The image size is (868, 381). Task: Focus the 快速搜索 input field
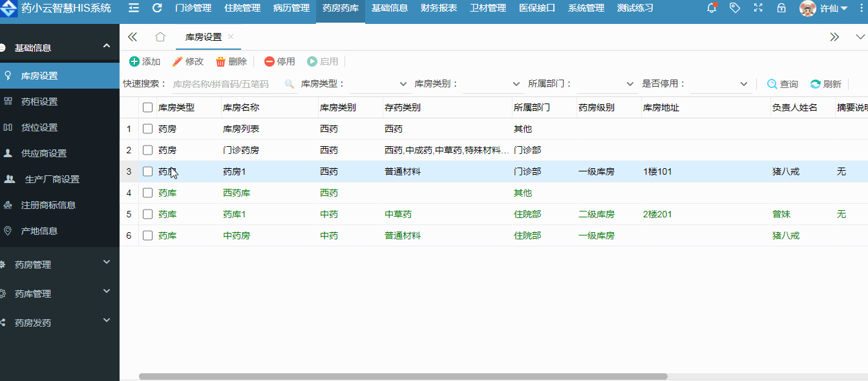(227, 84)
